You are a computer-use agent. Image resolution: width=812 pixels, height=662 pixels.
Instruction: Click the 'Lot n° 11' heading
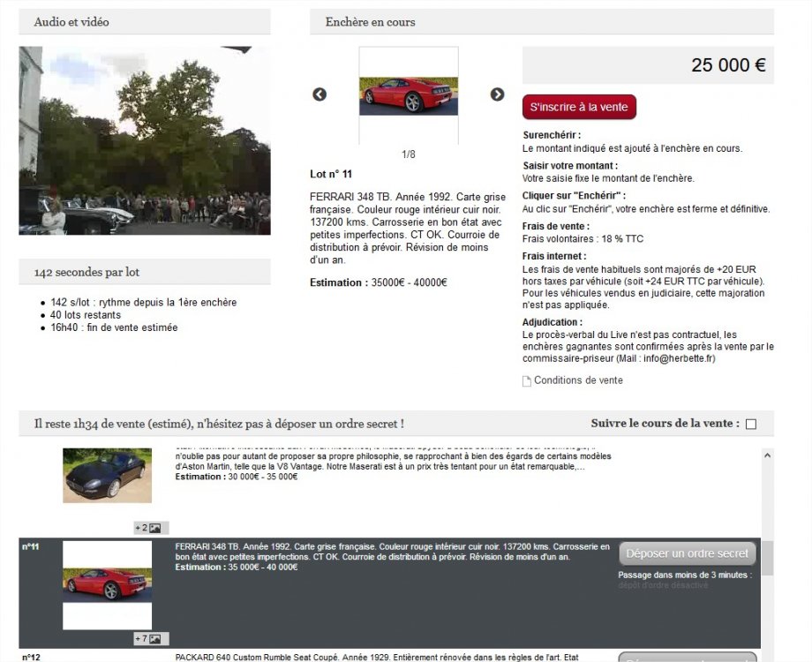pos(331,174)
